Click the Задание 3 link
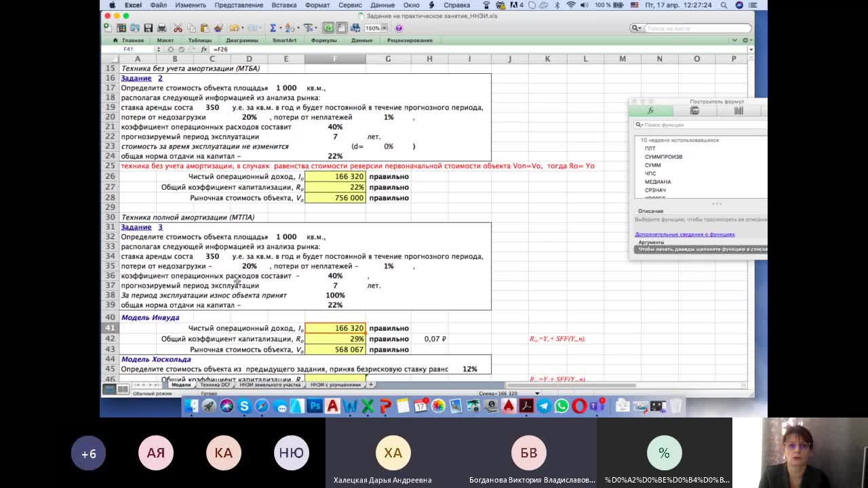Image resolution: width=868 pixels, height=488 pixels. 142,227
